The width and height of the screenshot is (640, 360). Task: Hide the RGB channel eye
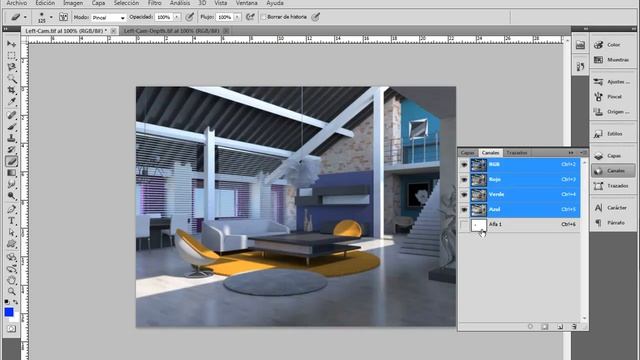pyautogui.click(x=464, y=164)
